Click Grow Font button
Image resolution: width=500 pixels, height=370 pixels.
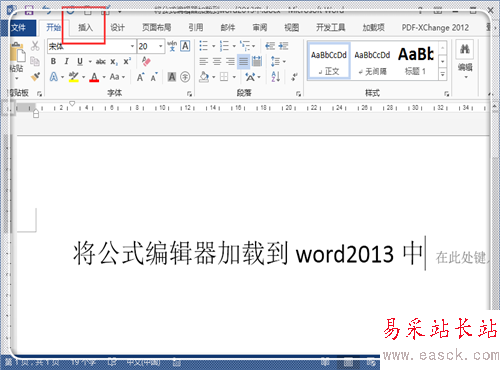140,77
